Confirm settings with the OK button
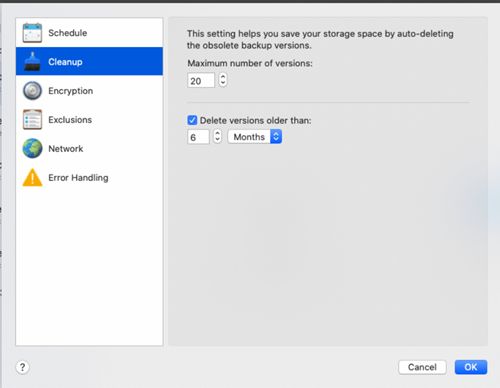The image size is (500, 388). (x=471, y=367)
